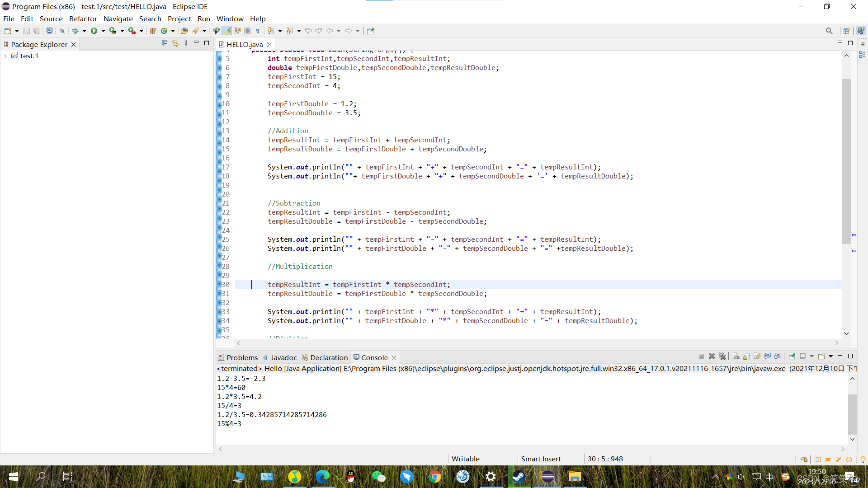Click the Clear Console icon
This screenshot has width=868, height=488.
tap(736, 357)
